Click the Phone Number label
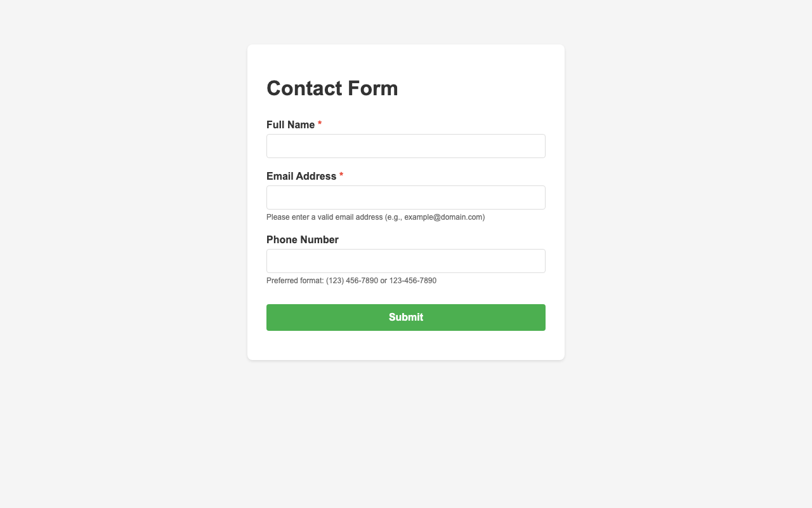Image resolution: width=812 pixels, height=508 pixels. pyautogui.click(x=303, y=240)
